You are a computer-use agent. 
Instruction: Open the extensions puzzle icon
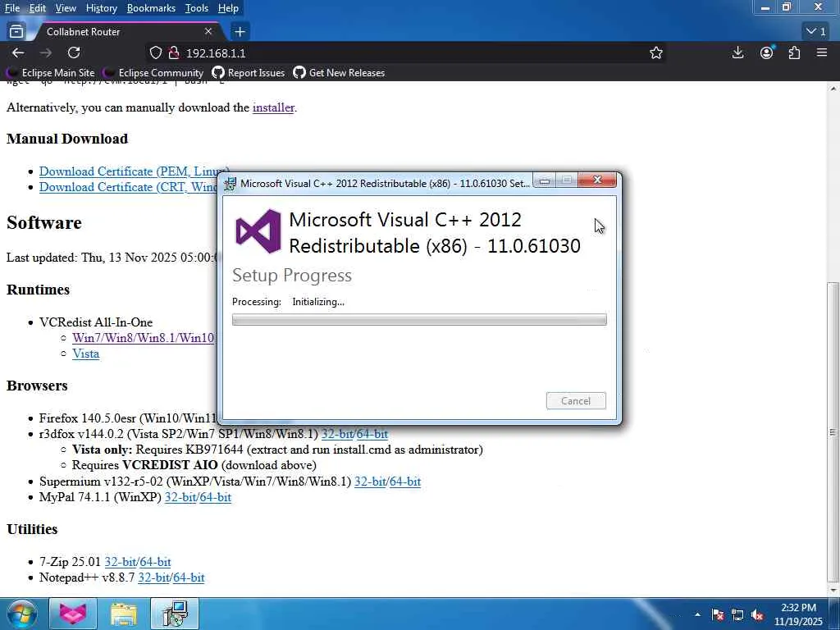[x=794, y=52]
